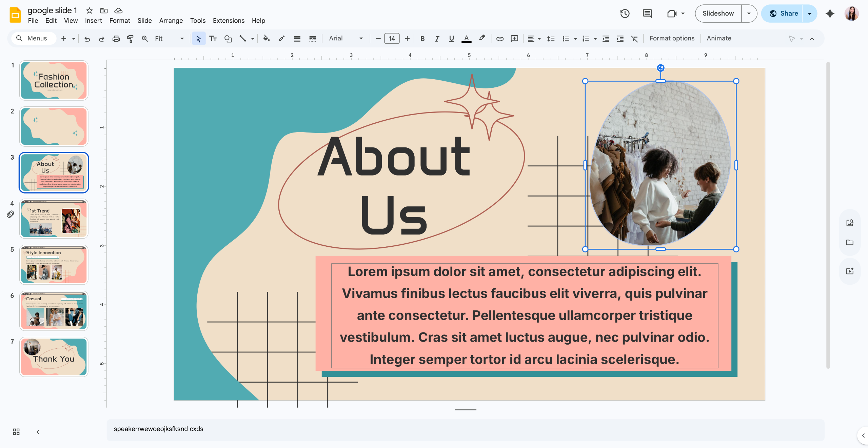Toggle underline formatting
The image size is (868, 448).
pos(451,39)
